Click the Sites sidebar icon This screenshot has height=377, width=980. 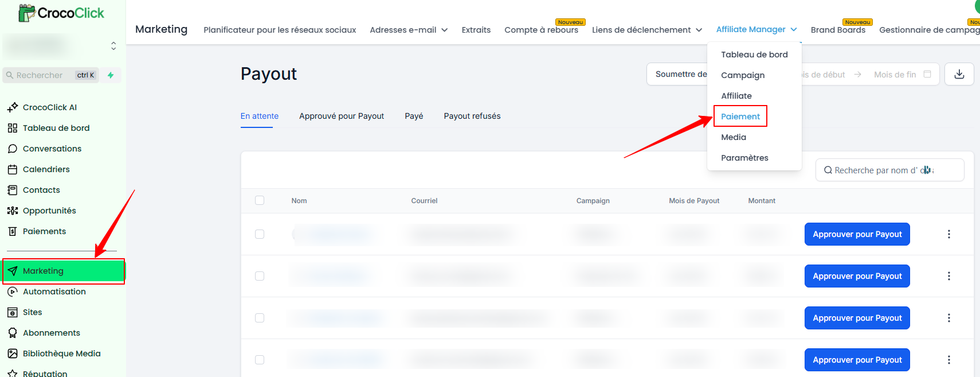click(13, 312)
